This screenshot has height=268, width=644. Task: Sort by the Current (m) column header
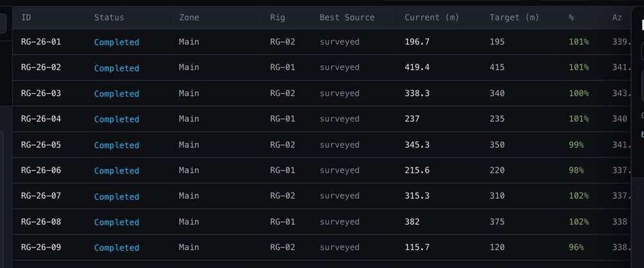[x=432, y=17]
